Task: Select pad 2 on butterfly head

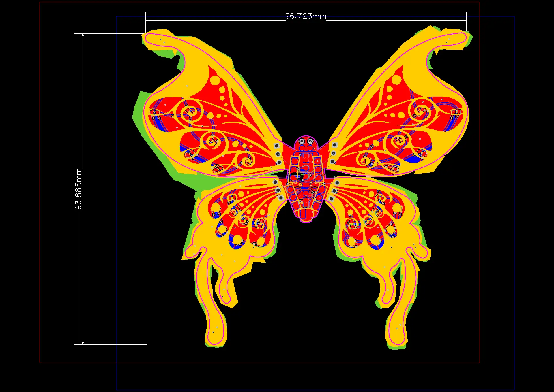Action: (310, 141)
